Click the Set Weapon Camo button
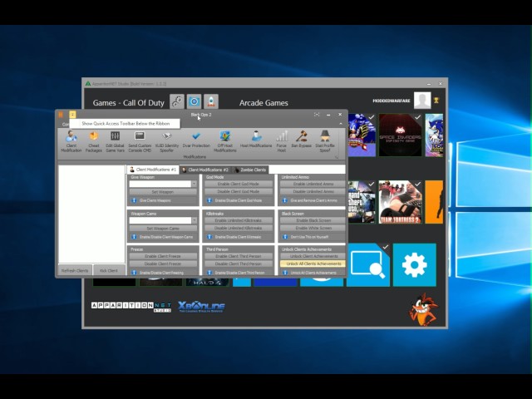This screenshot has width=532, height=399. click(x=163, y=229)
